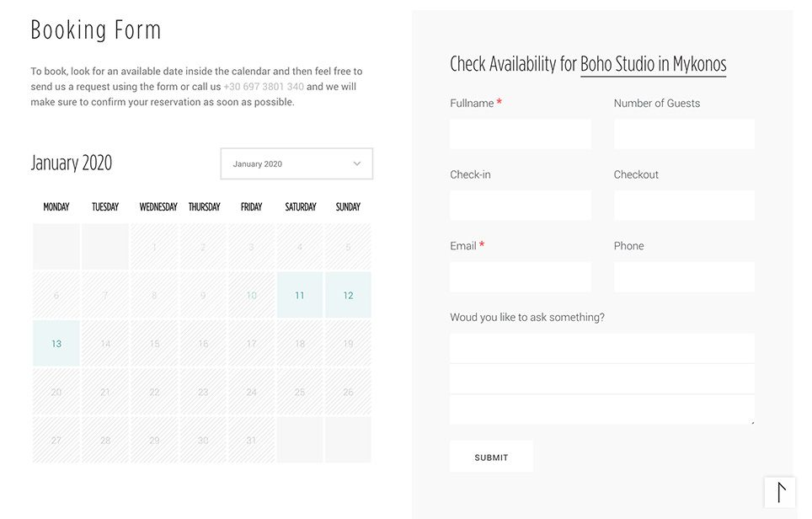Image resolution: width=812 pixels, height=519 pixels.
Task: Click unavailable January 25 calendar cell
Action: pos(300,392)
